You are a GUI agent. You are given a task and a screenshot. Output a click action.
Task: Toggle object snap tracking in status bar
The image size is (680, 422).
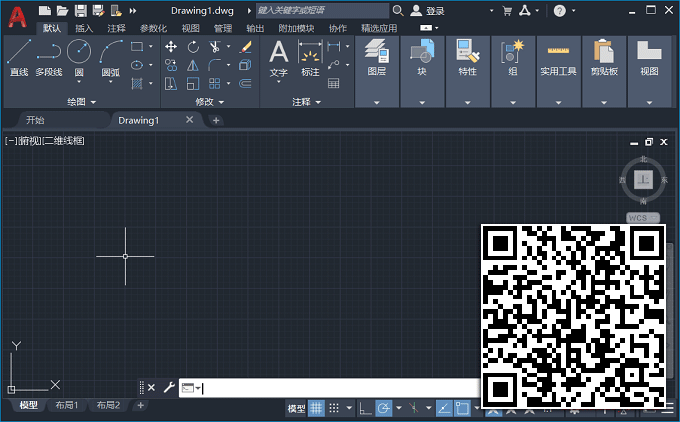[x=444, y=408]
